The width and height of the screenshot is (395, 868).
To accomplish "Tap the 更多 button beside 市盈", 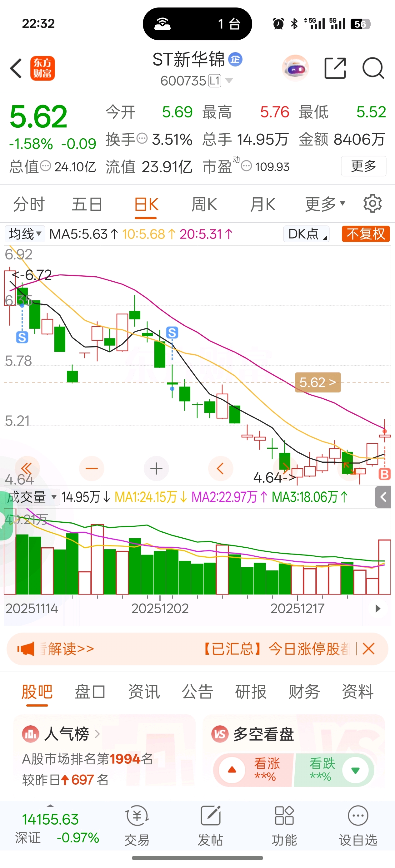I will [x=363, y=166].
